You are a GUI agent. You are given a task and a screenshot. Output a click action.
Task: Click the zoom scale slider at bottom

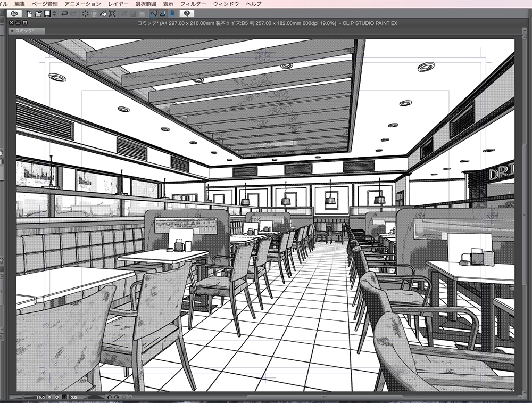point(22,397)
